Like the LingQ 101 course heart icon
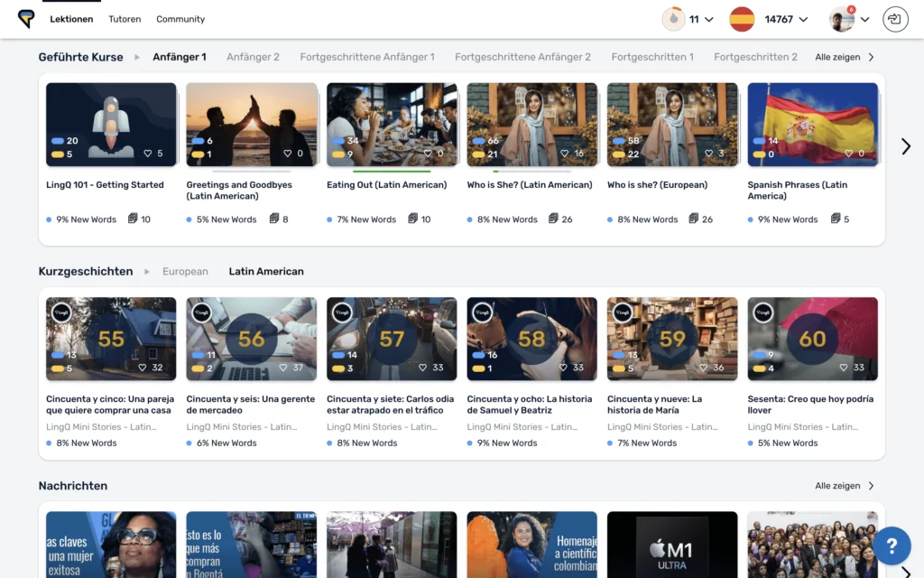Image resolution: width=924 pixels, height=578 pixels. pyautogui.click(x=148, y=154)
